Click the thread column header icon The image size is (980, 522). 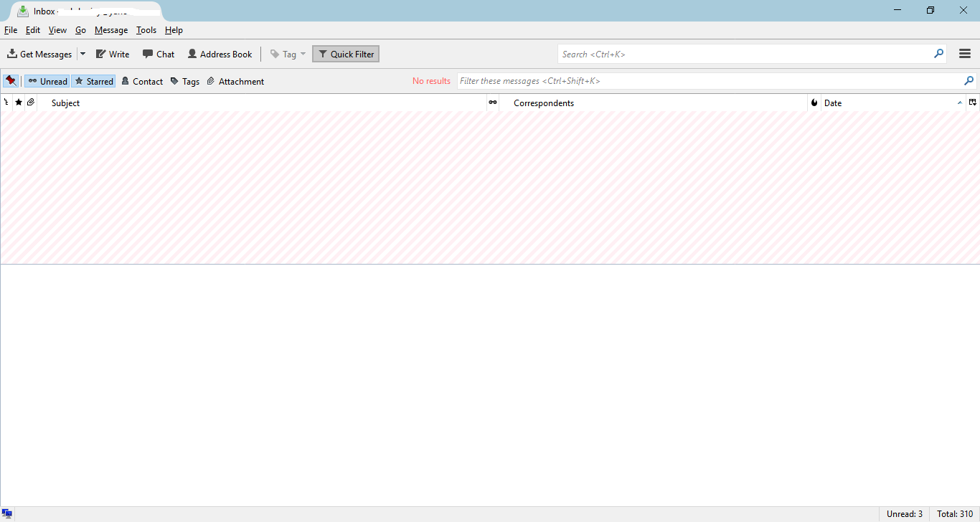point(6,103)
